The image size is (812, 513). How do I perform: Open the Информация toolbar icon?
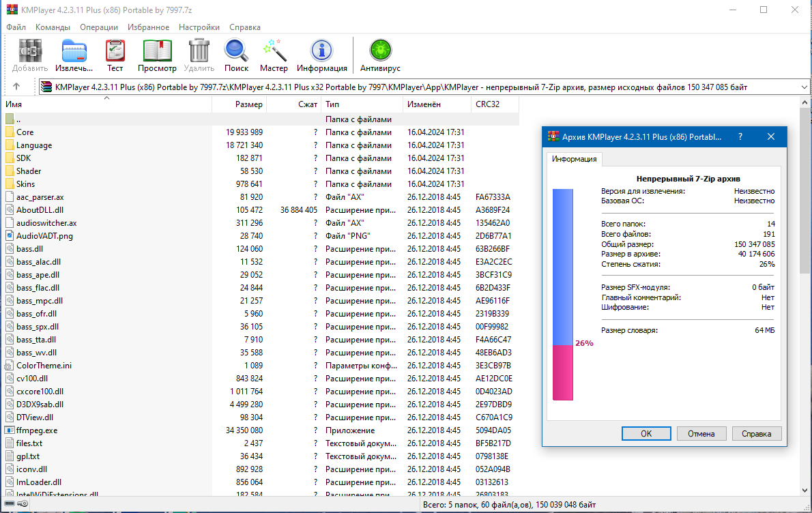pyautogui.click(x=321, y=51)
